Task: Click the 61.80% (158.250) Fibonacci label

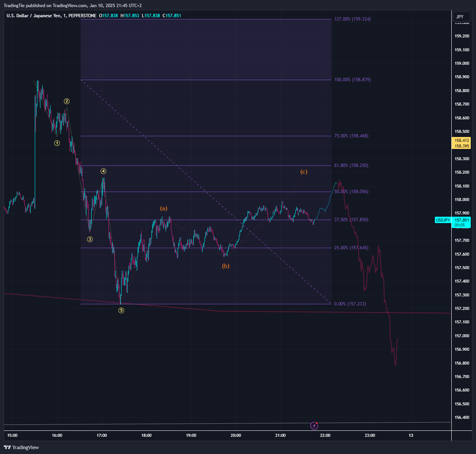Action: 351,165
